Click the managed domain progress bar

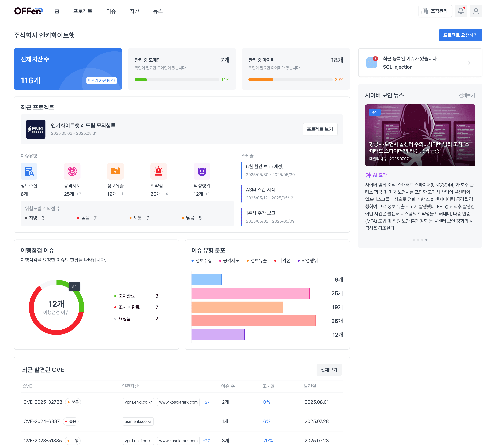click(x=177, y=79)
